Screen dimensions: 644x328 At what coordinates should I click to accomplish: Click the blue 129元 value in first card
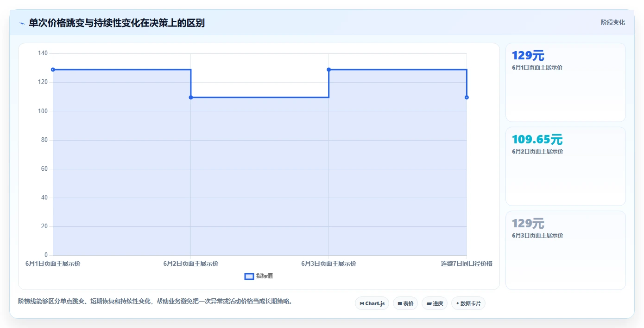pos(528,56)
